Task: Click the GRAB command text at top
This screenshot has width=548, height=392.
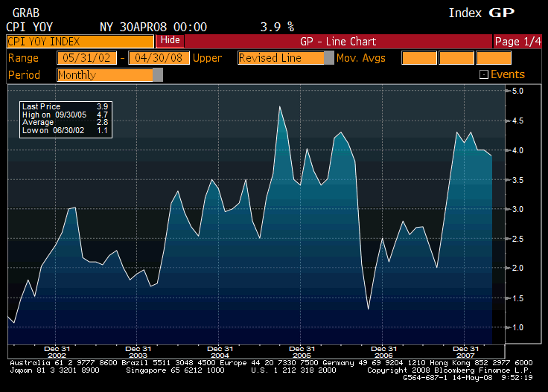Action: click(27, 13)
